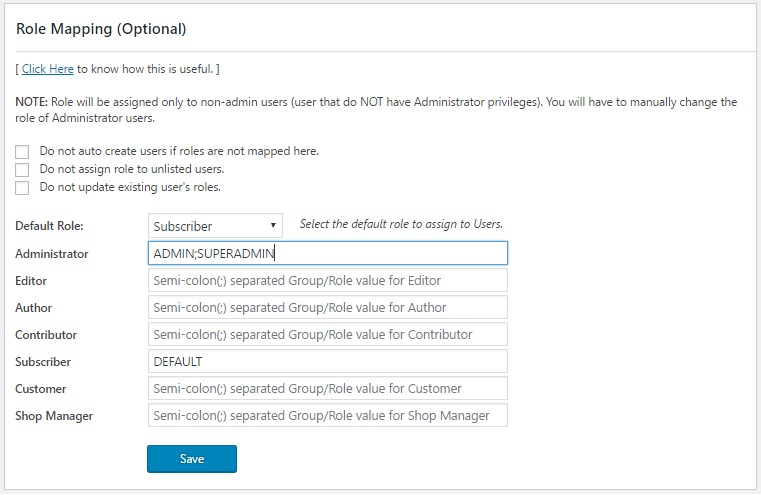The height and width of the screenshot is (495, 761).
Task: Enable do not auto create users checkbox
Action: coord(22,151)
